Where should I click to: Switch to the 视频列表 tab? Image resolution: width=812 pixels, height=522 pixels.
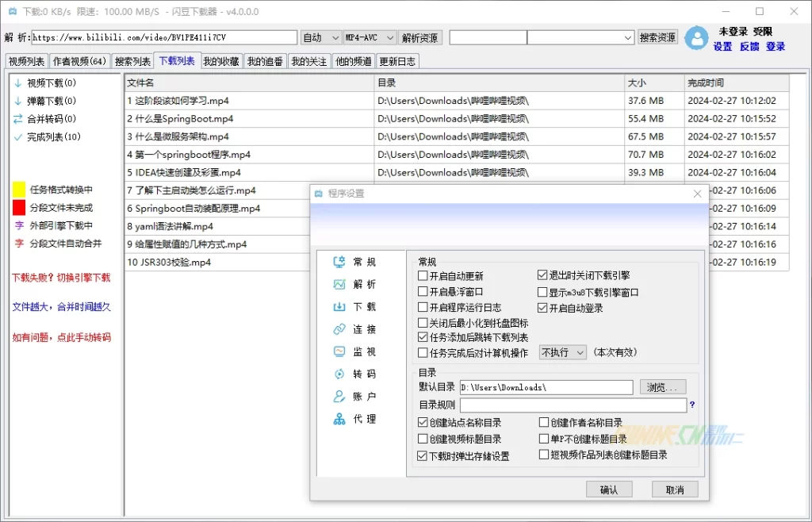pyautogui.click(x=26, y=61)
